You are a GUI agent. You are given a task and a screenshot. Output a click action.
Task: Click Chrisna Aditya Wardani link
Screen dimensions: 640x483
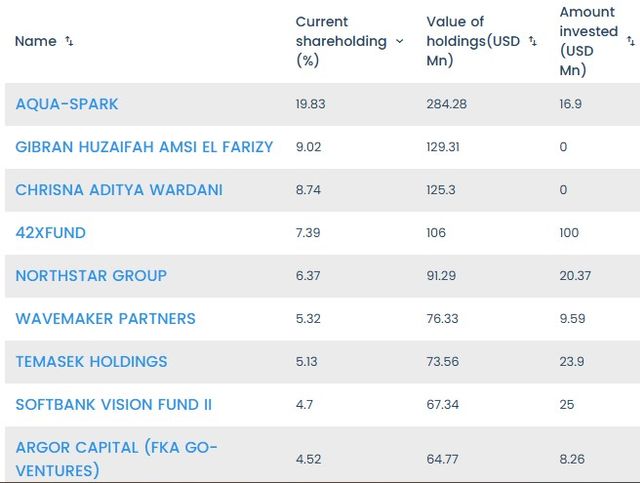(119, 190)
